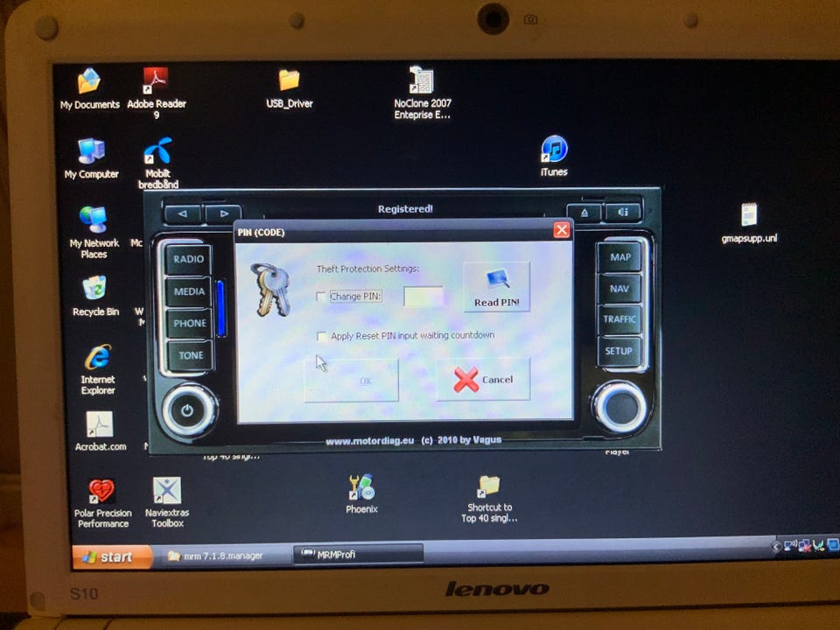The height and width of the screenshot is (630, 840).
Task: Launch Internet Explorer from desktop
Action: click(98, 369)
